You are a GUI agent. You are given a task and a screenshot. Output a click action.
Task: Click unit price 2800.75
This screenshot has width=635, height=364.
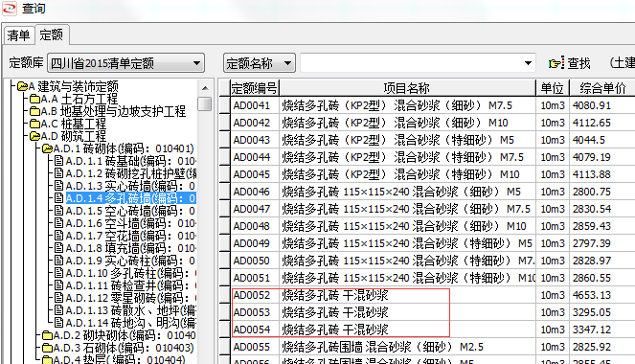pos(591,192)
